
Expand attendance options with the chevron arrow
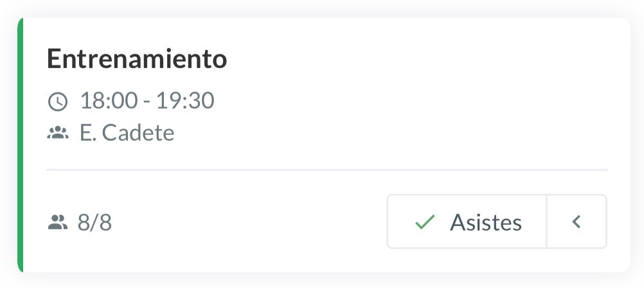(577, 222)
